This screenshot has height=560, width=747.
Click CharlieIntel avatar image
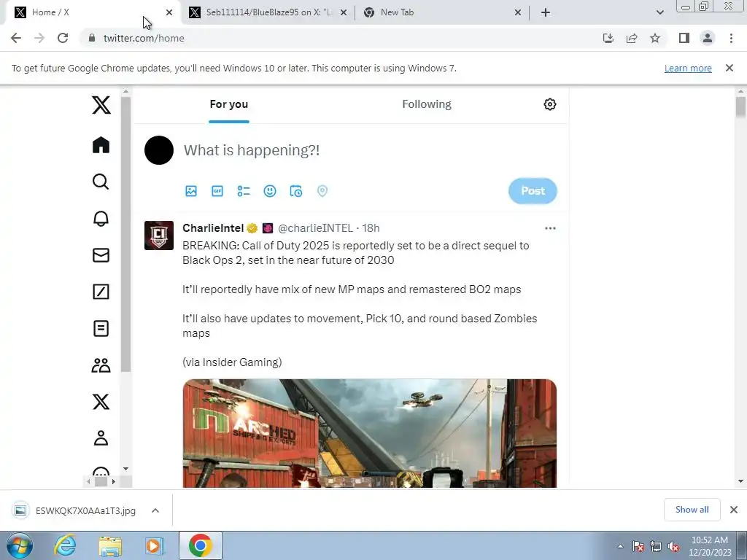(x=159, y=236)
